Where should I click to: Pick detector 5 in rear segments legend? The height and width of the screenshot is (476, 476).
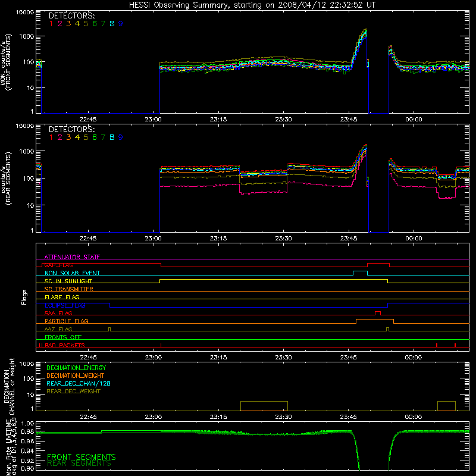point(86,137)
